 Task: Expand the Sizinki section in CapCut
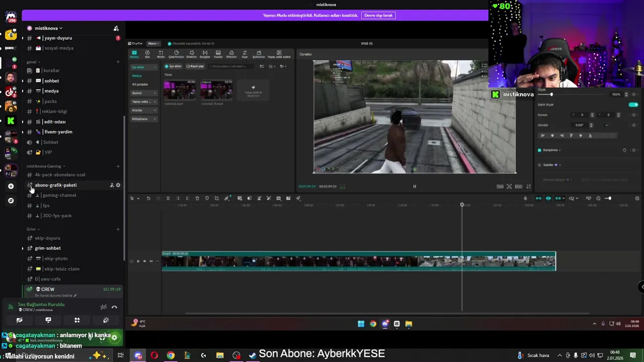[x=143, y=93]
